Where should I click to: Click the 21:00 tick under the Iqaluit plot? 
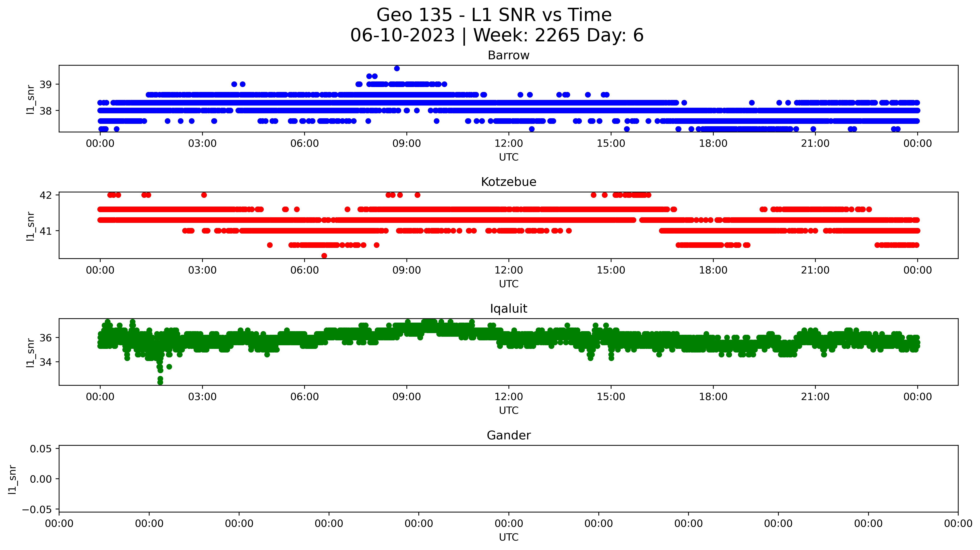click(815, 397)
